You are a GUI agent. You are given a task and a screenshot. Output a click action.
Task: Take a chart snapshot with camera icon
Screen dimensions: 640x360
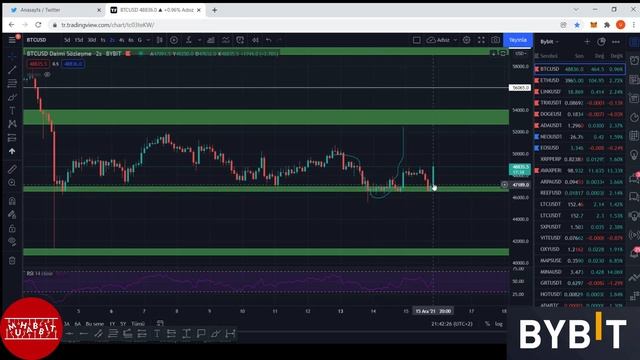(x=496, y=40)
